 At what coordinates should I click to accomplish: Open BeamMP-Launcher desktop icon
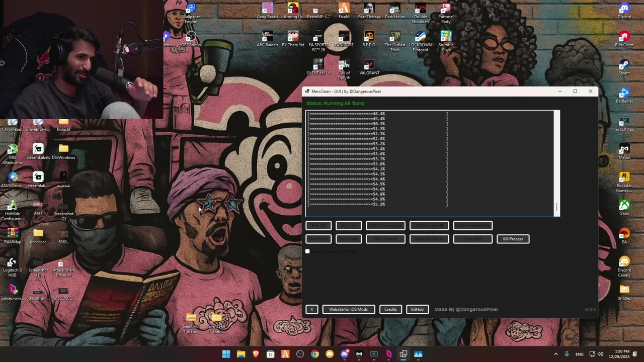[x=318, y=11]
